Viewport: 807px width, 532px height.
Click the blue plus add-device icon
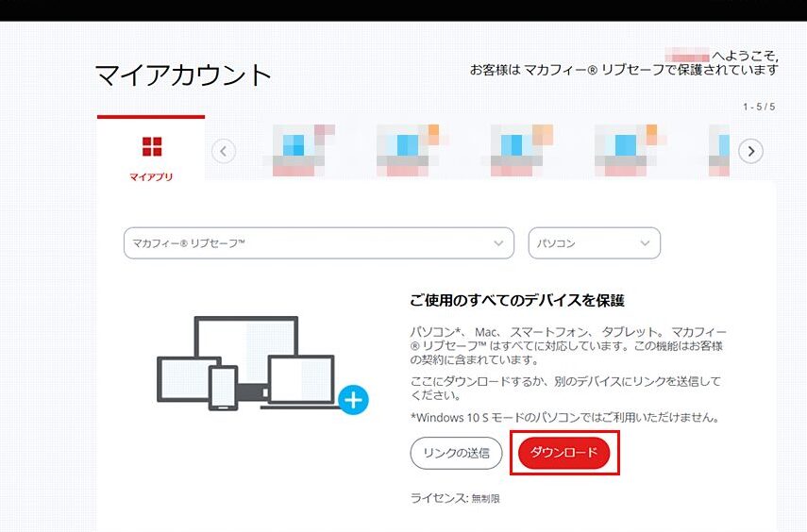click(x=354, y=399)
